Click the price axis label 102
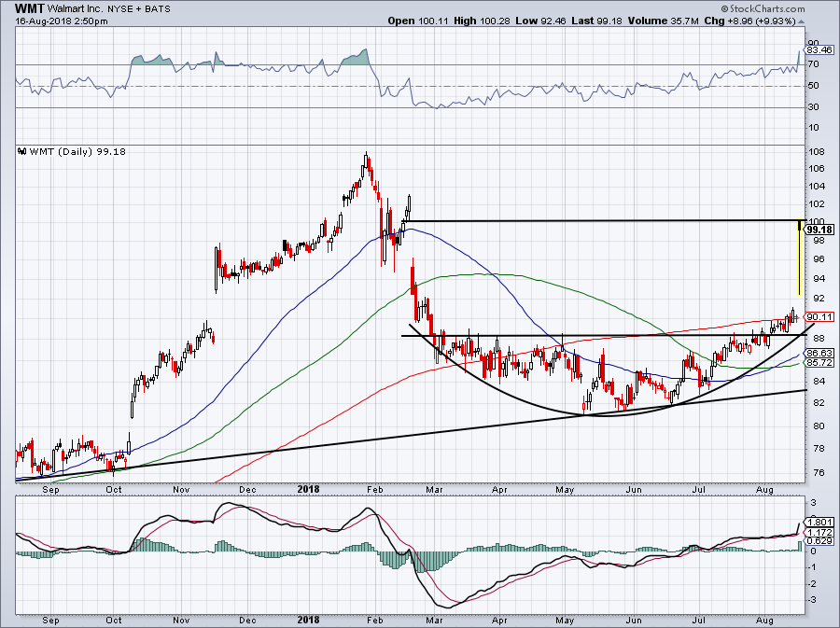This screenshot has width=840, height=628. click(817, 204)
